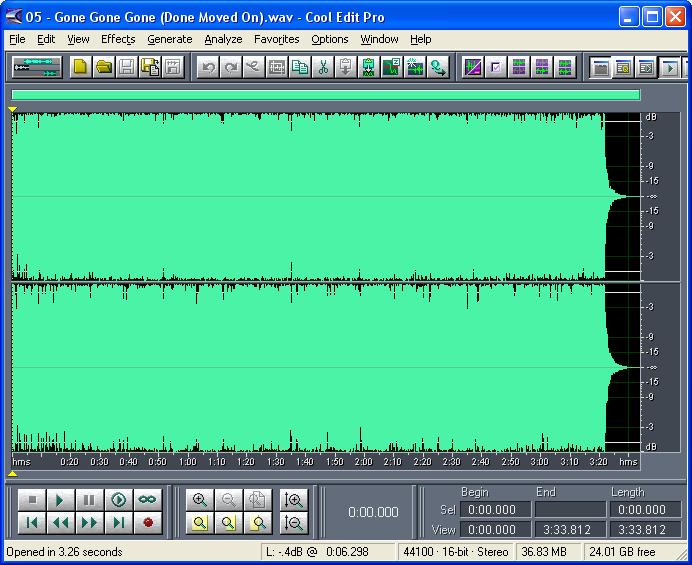692x565 pixels.
Task: Toggle the Play Looped button
Action: (148, 500)
